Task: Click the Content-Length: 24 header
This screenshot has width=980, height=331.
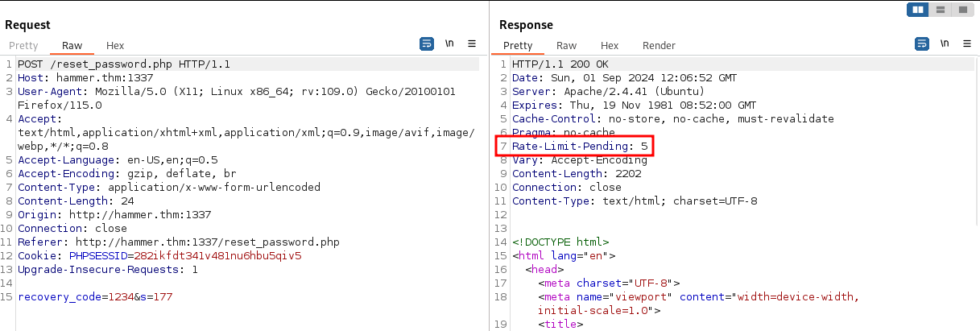Action: [76, 201]
